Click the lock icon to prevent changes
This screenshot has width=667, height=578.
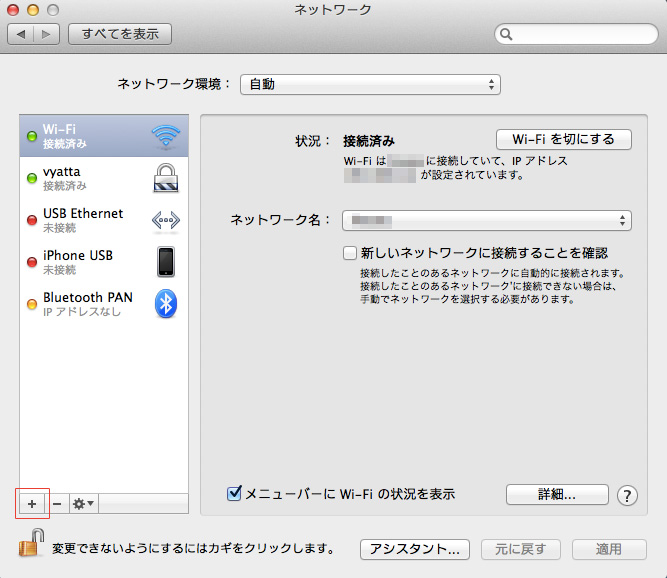point(29,547)
